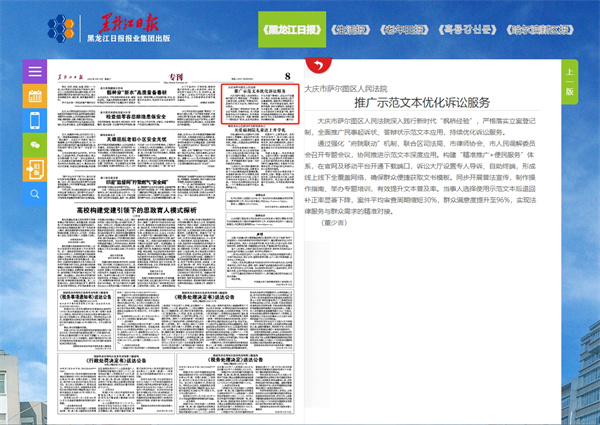Image resolution: width=600 pixels, height=425 pixels.
Task: Select the 《黑龙江日报》 tab
Action: tap(292, 29)
